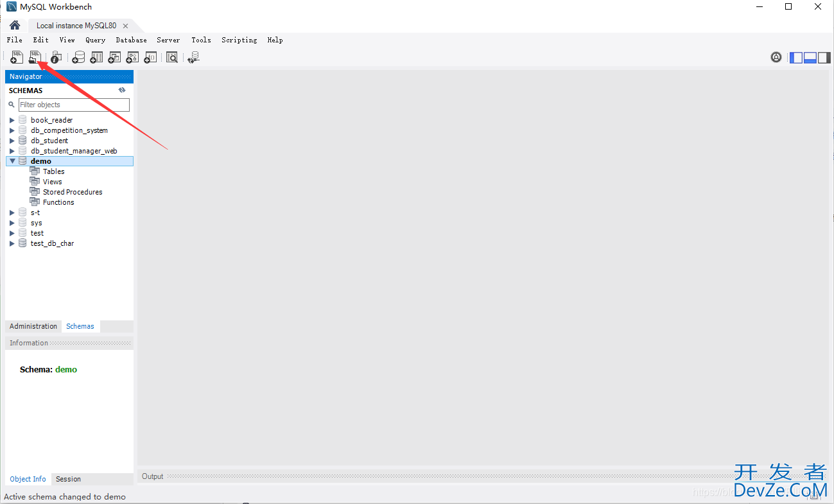834x504 pixels.
Task: Open the Server menu
Action: coord(168,40)
